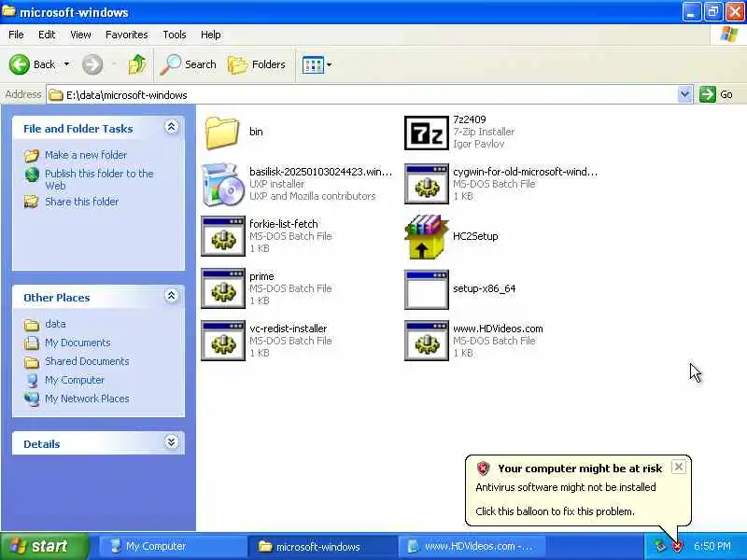This screenshot has height=560, width=747.
Task: Select the setup-x86_64 file name
Action: tap(484, 288)
